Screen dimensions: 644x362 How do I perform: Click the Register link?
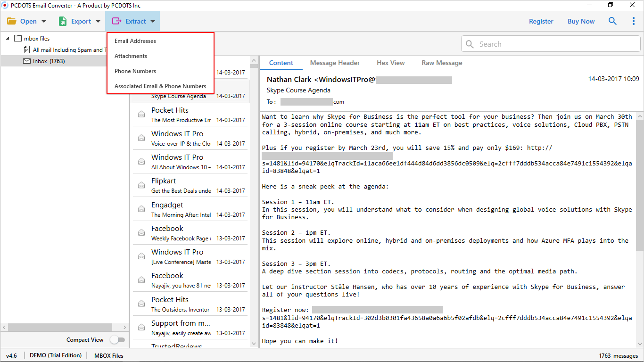pos(541,21)
